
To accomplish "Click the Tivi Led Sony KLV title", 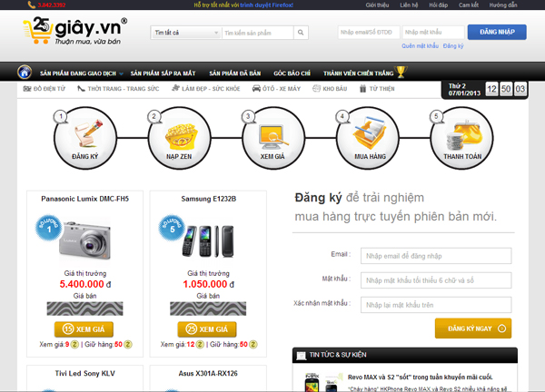I will coord(84,374).
